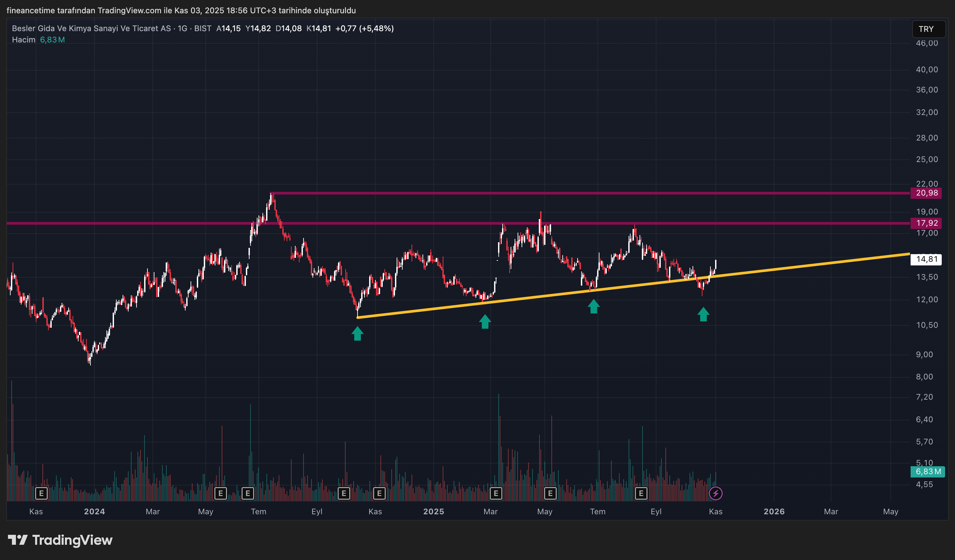Click the last earnings E marker before Eyl 2025
Viewport: 955px width, 560px height.
[x=641, y=493]
